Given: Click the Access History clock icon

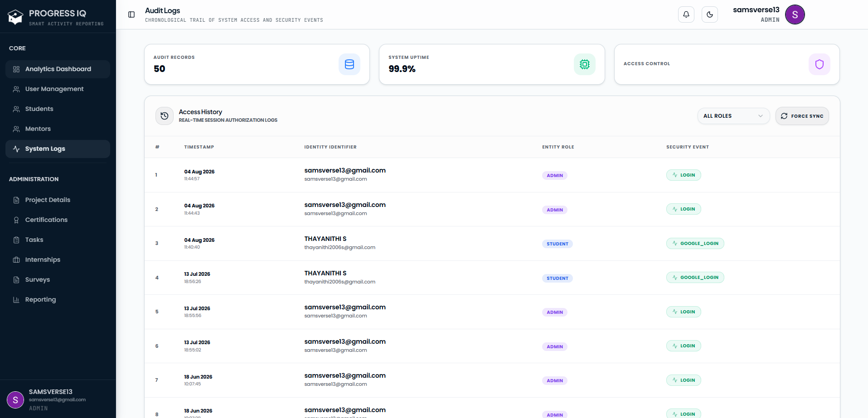Looking at the screenshot, I should [165, 116].
